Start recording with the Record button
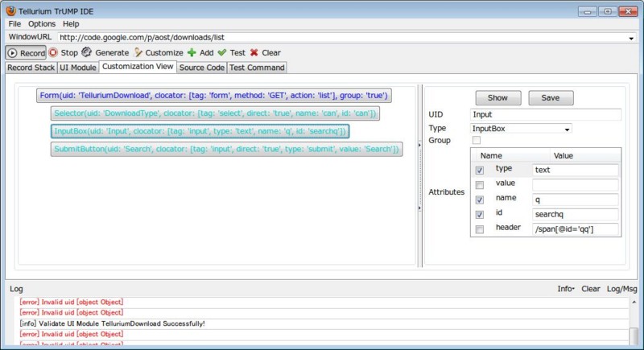644x350 pixels. pos(26,53)
